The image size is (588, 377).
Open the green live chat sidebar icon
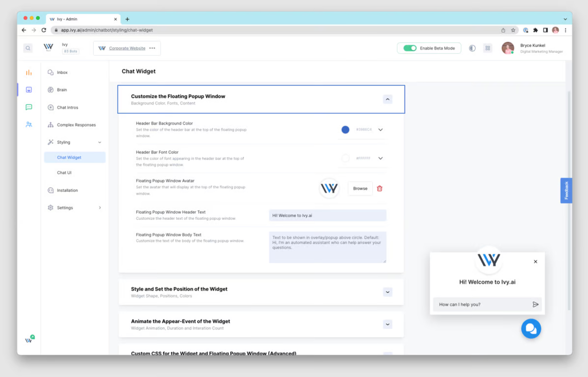click(29, 107)
